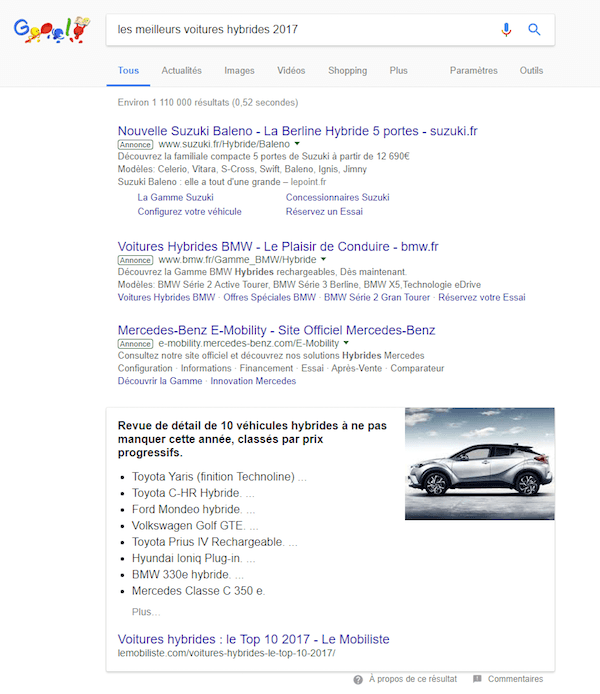Click the lemobiliste.com URL text

227,653
